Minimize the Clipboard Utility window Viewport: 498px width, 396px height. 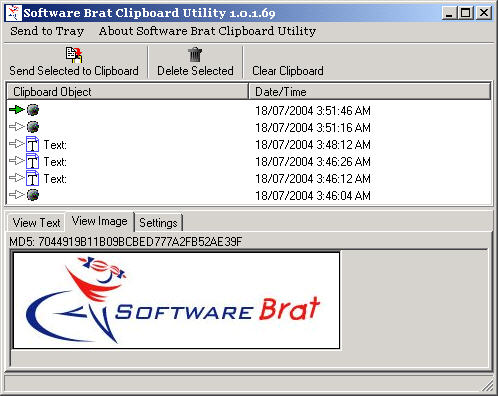[x=449, y=13]
